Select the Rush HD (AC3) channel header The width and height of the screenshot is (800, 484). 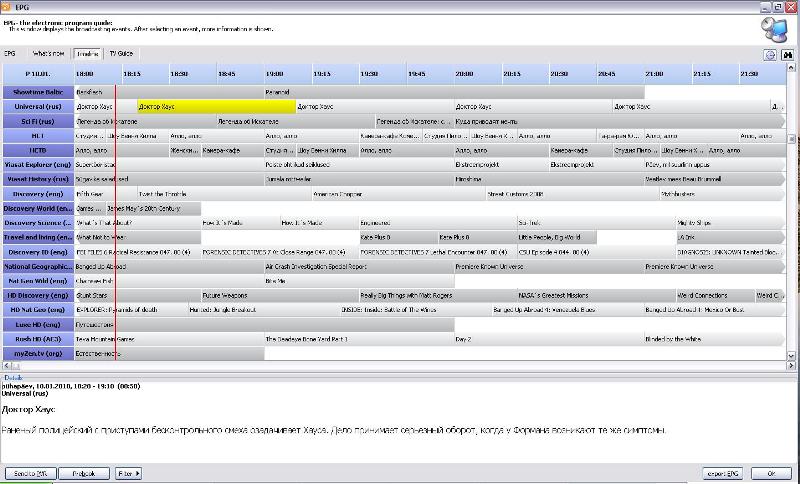pyautogui.click(x=38, y=339)
